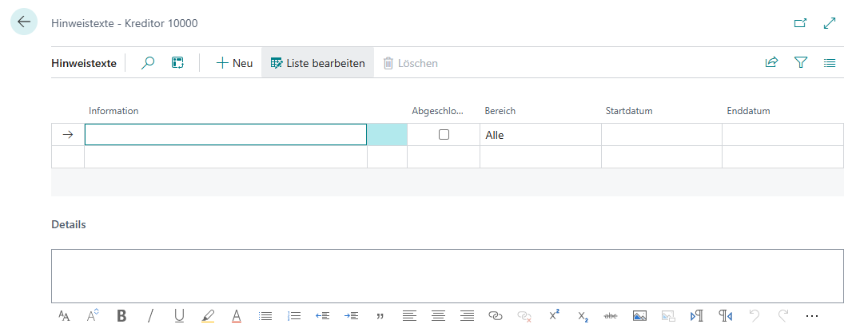
Task: Insert a link in Details editor
Action: tap(496, 315)
